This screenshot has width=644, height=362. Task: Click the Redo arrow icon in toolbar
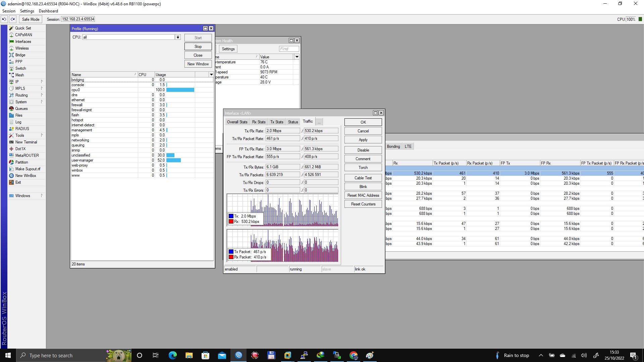12,19
